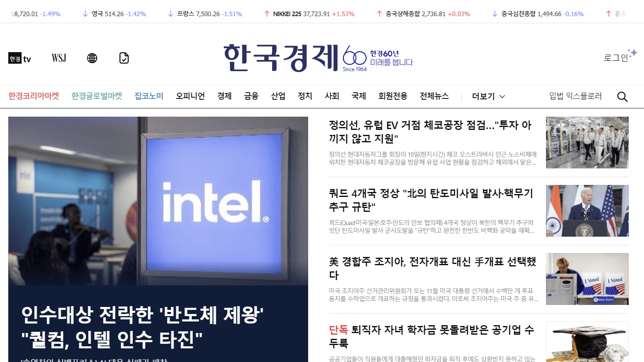Viewport: 644px width, 362px height.
Task: Open the 국제 news section
Action: pos(358,96)
